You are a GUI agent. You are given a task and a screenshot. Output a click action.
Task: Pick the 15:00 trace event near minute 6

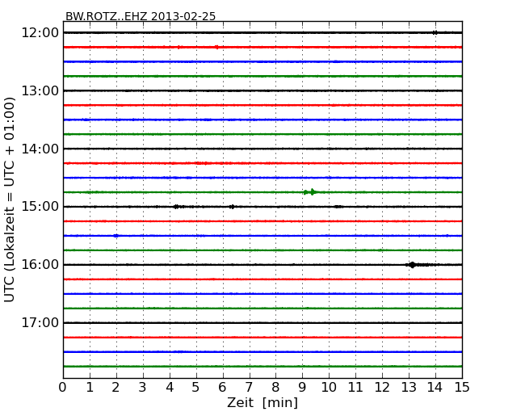pos(232,207)
